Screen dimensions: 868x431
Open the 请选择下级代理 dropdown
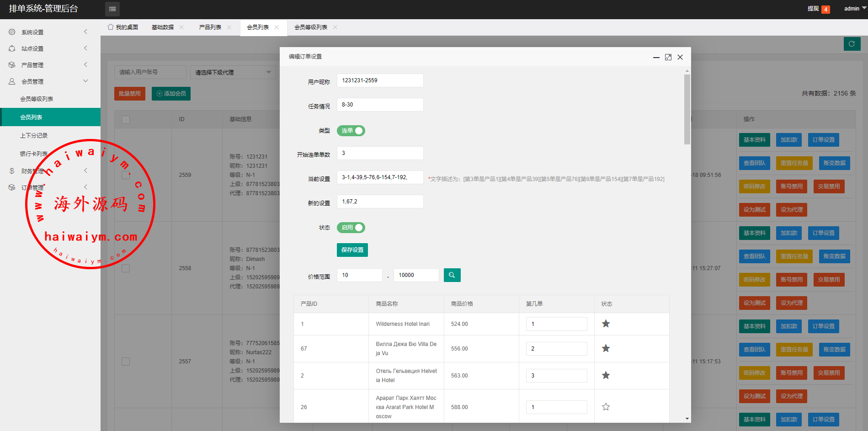click(x=233, y=72)
